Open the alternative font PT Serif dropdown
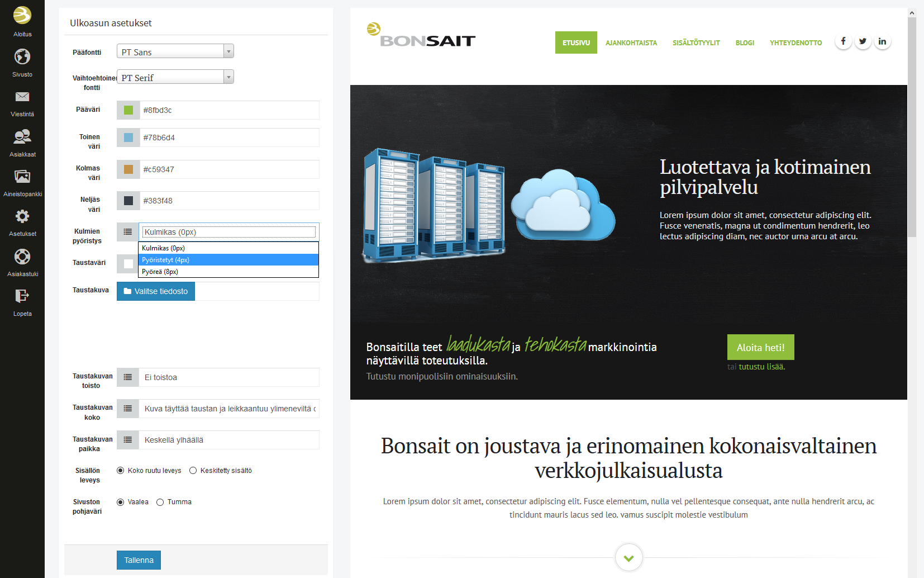This screenshot has height=578, width=924. (x=175, y=77)
